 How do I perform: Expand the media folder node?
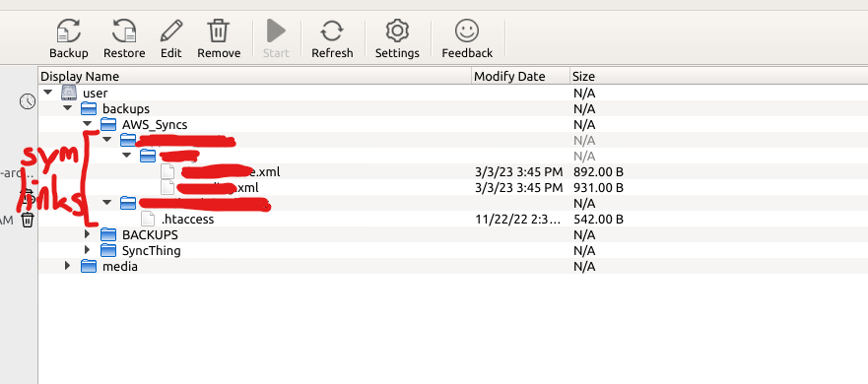(x=68, y=266)
